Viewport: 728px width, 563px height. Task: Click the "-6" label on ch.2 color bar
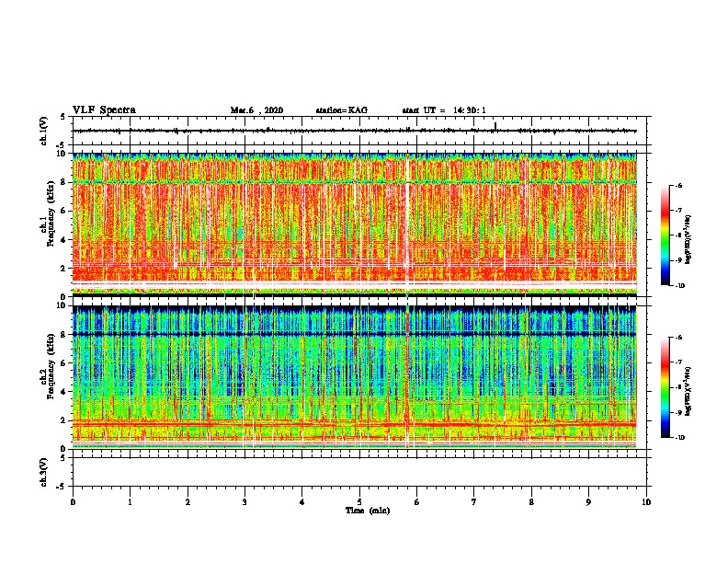click(x=679, y=338)
